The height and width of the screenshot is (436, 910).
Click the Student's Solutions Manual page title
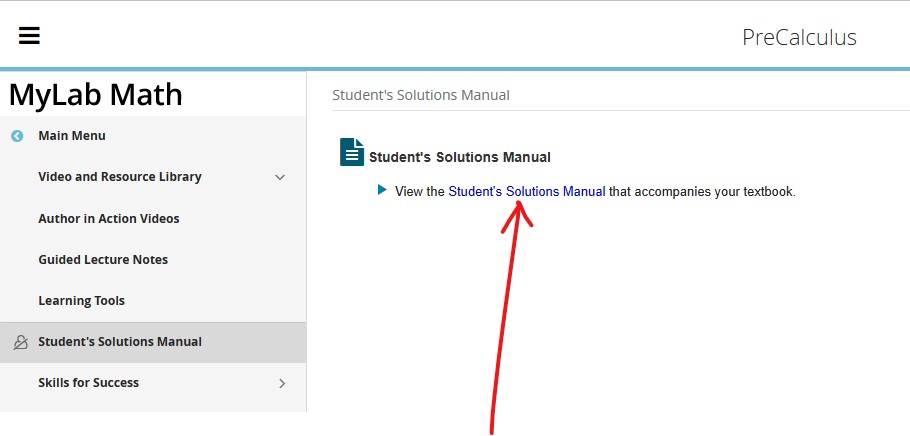(421, 95)
